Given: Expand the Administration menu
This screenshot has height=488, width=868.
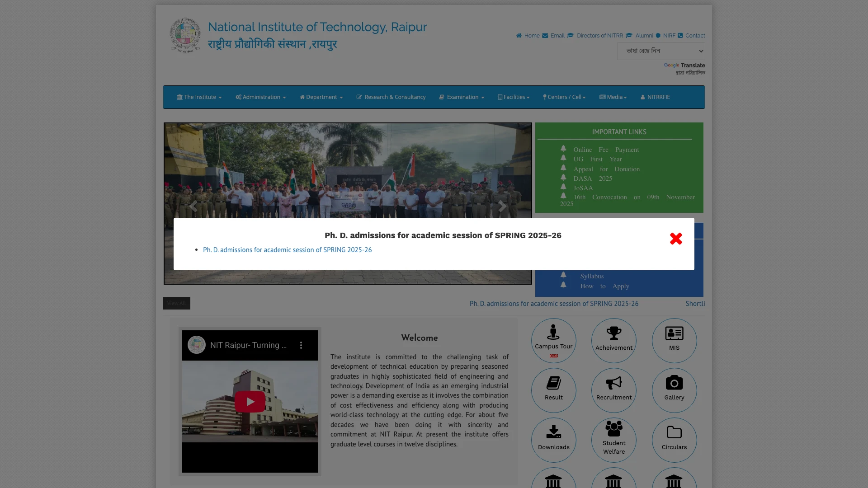Looking at the screenshot, I should [260, 97].
